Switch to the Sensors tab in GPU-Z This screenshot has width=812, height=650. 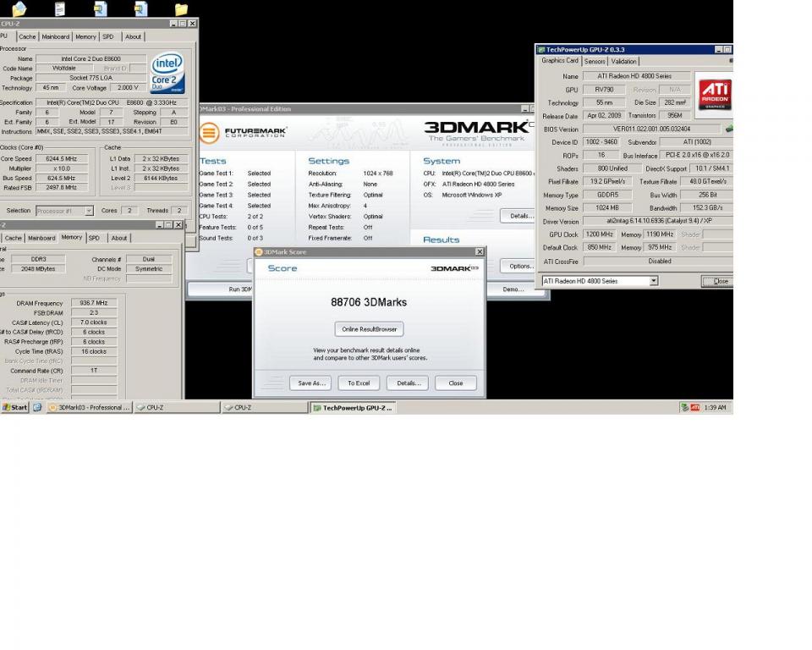click(595, 61)
